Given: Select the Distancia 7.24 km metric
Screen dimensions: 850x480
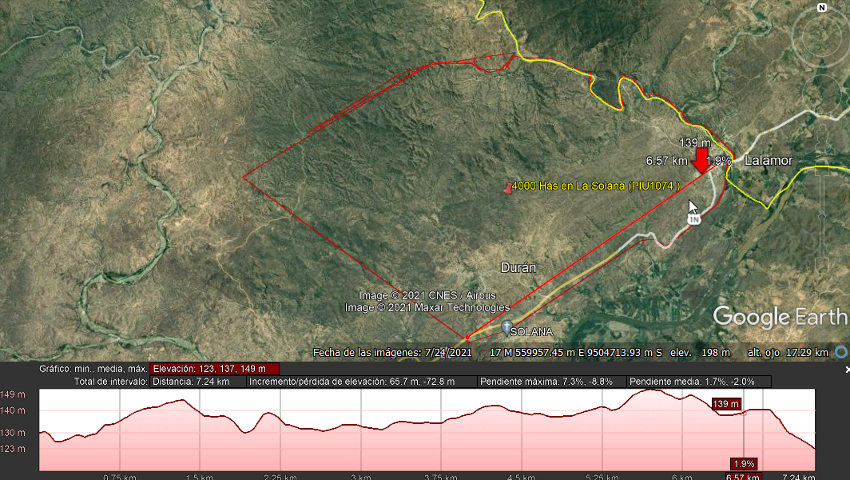Looking at the screenshot, I should click(193, 382).
